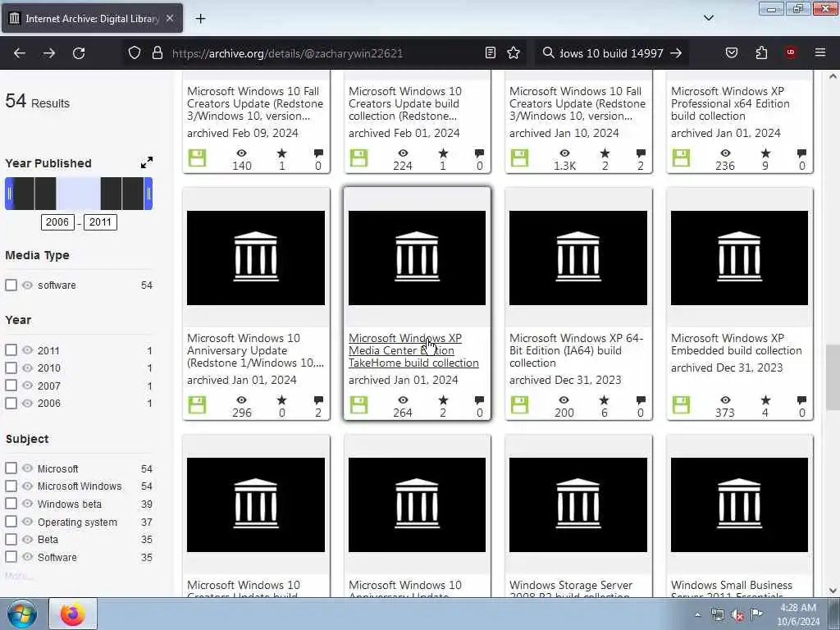Viewport: 840px width, 630px height.
Task: Check the Microsoft Windows subject checkbox
Action: (11, 486)
